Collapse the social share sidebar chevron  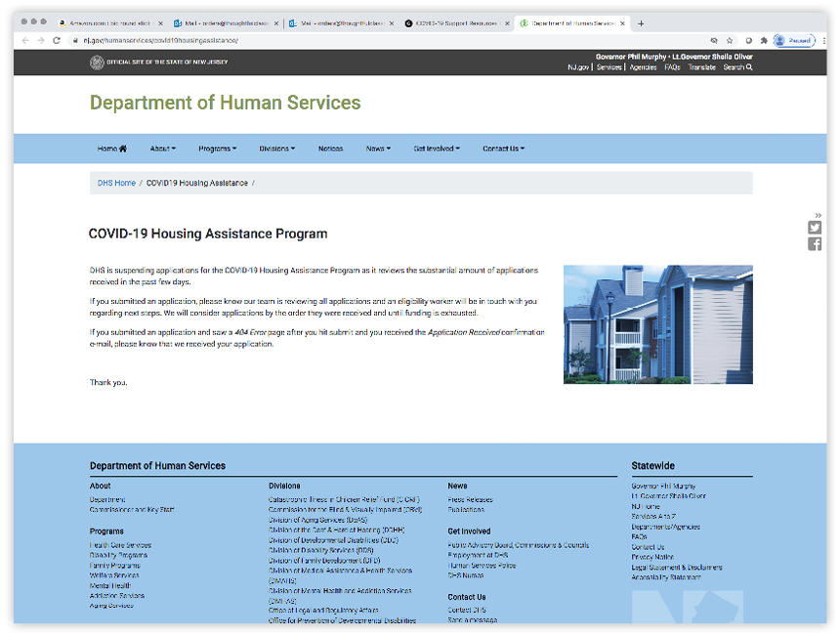point(818,214)
